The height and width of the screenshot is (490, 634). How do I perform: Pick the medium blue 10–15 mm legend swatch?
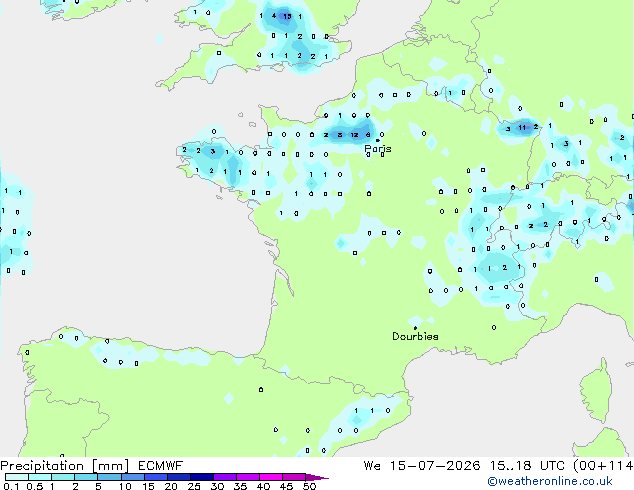point(133,477)
